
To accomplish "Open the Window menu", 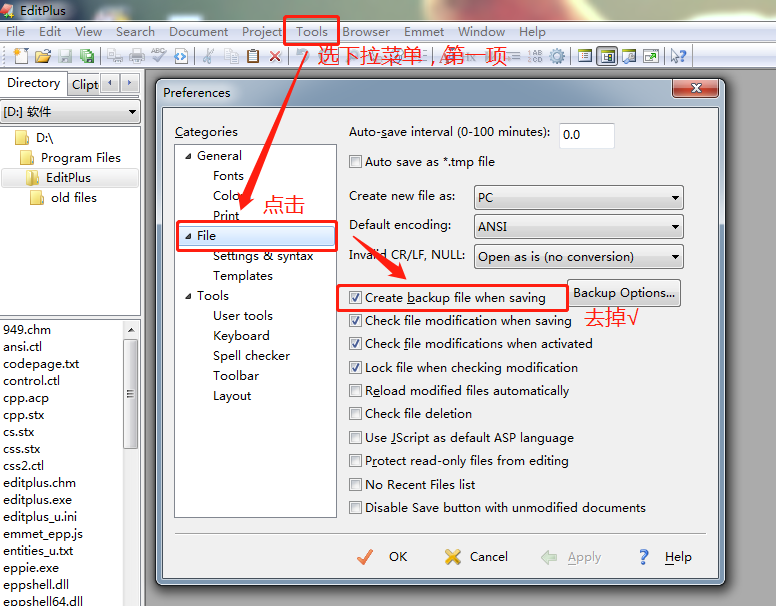I will (x=481, y=32).
